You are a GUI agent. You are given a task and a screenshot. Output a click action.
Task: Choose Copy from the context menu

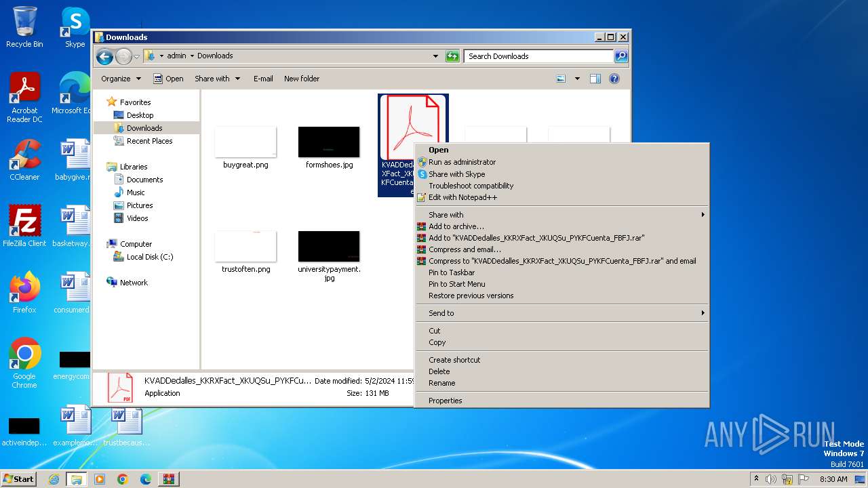tap(561, 342)
